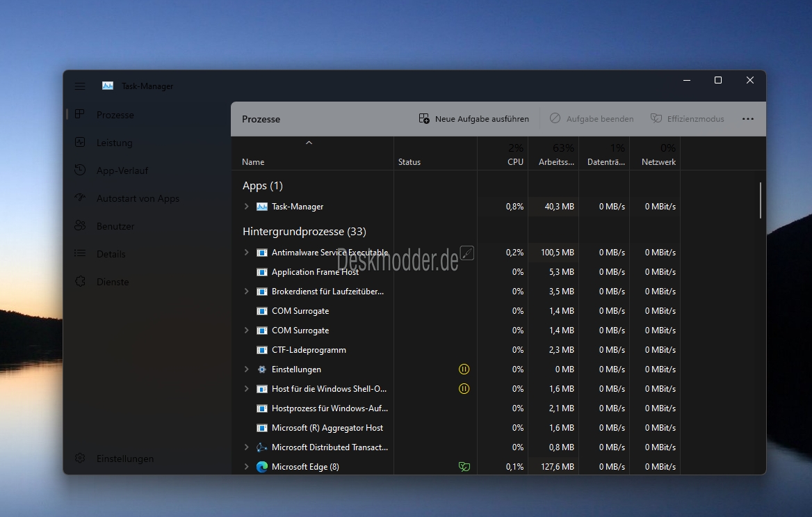Click the CTF-Ladeprogramm process icon
The width and height of the screenshot is (812, 517).
[262, 350]
